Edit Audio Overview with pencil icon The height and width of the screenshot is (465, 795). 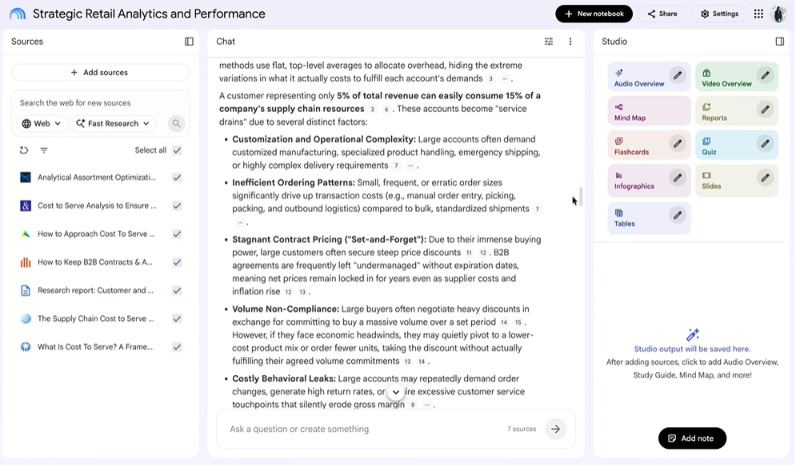677,76
